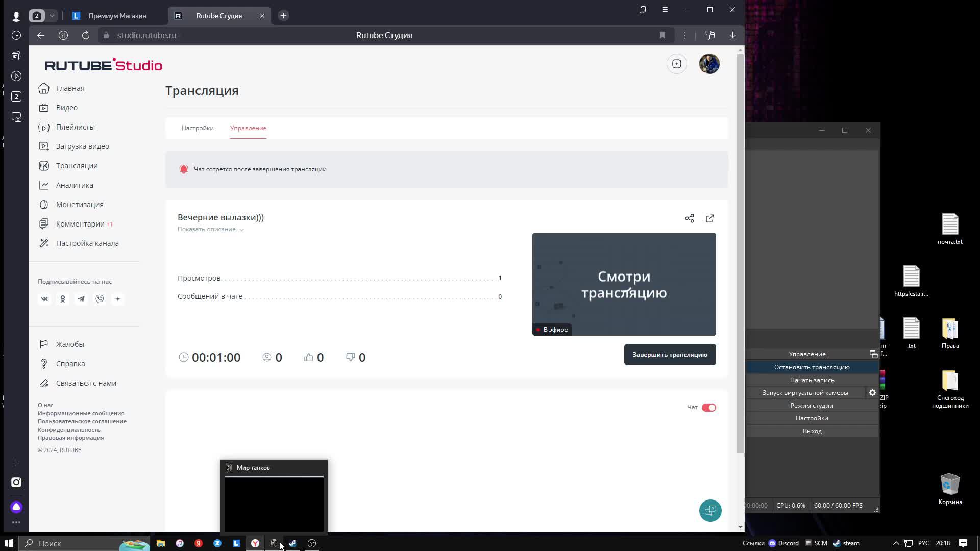This screenshot has height=551, width=980.
Task: Open Трансляции in sidebar
Action: [68, 166]
